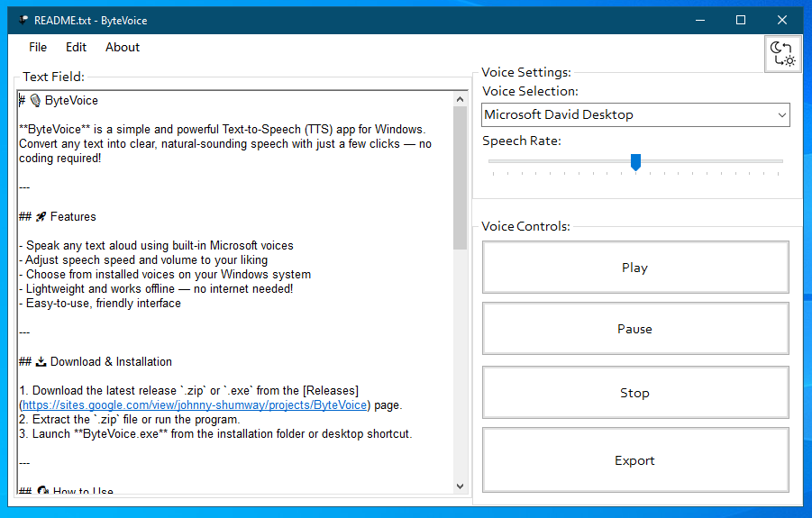Click the ByteVoice app icon in title bar
Image resolution: width=812 pixels, height=518 pixels.
pos(23,20)
